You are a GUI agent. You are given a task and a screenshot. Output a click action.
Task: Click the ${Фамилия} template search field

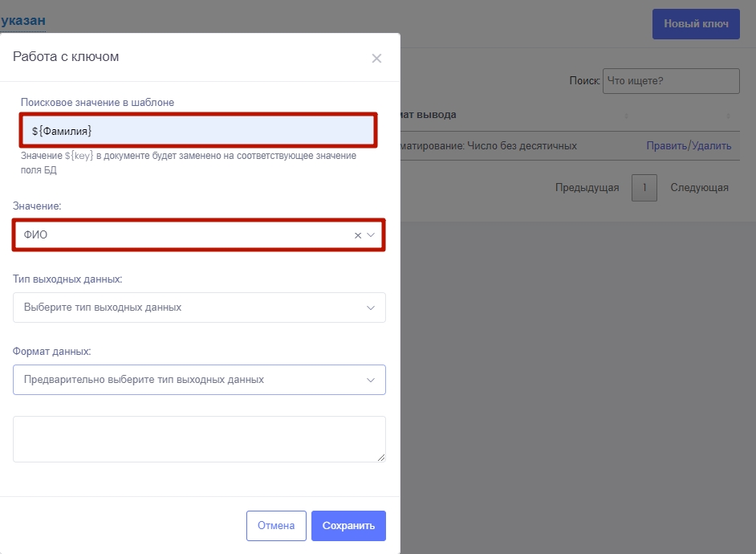click(198, 130)
